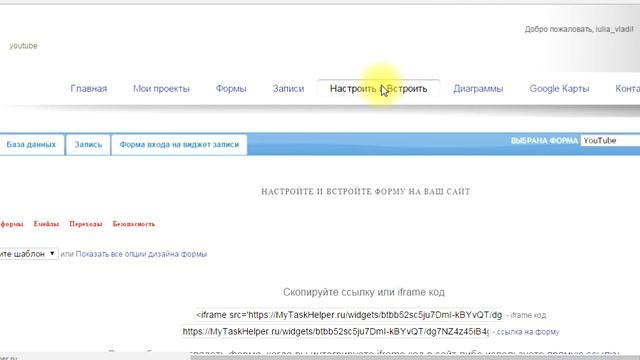The width and height of the screenshot is (640, 360).
Task: Click the ссылка на форму label
Action: [x=528, y=332]
